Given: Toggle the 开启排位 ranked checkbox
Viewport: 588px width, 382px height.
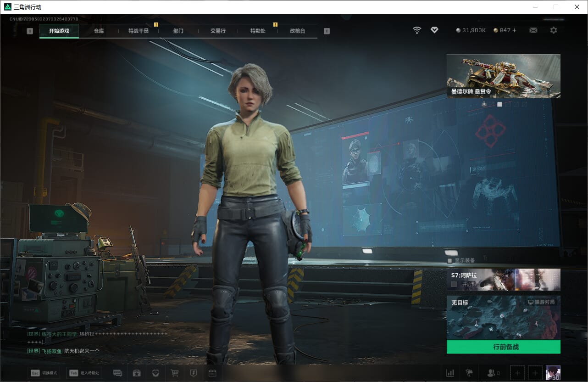Looking at the screenshot, I should [454, 284].
